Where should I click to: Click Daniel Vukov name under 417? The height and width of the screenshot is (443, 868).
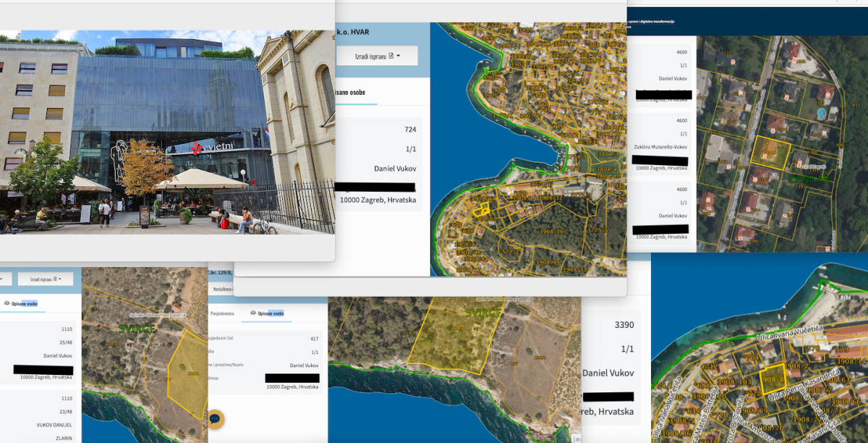point(304,365)
